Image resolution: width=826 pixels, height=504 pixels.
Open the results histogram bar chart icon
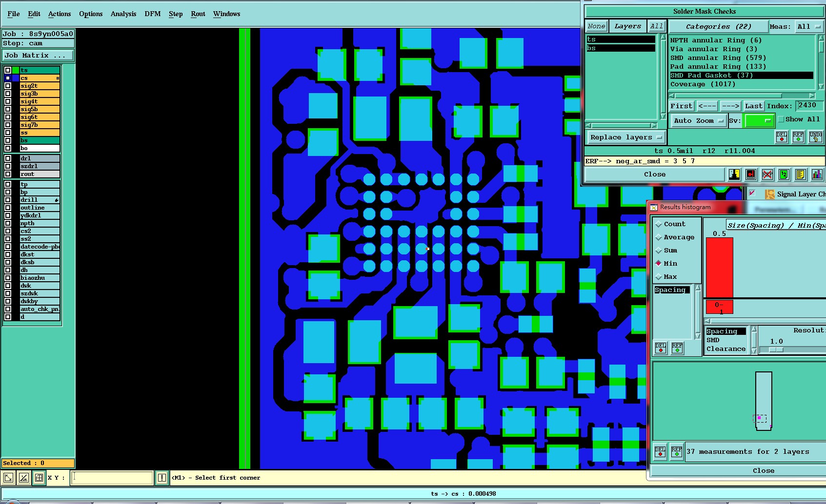point(817,174)
